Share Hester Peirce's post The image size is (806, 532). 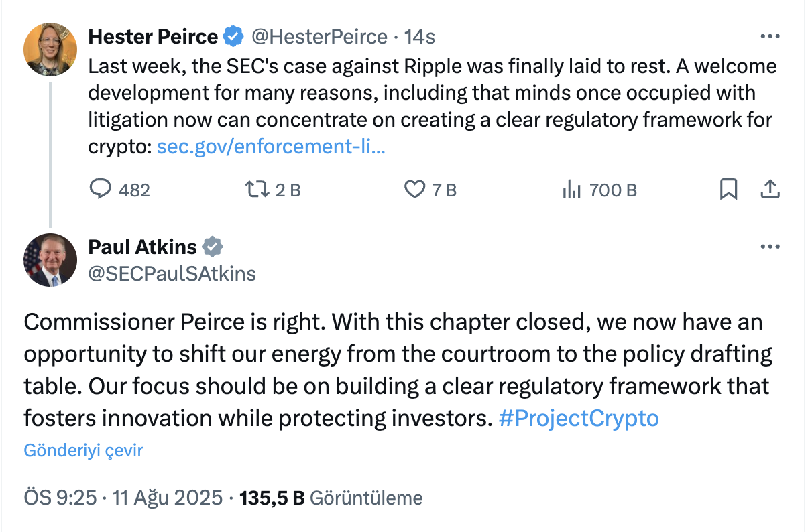click(768, 190)
